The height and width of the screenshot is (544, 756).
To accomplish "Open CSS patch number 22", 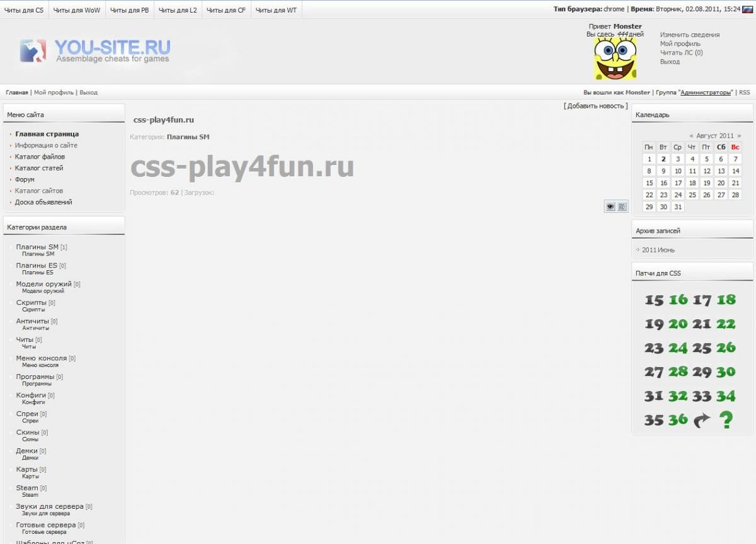I will click(726, 324).
